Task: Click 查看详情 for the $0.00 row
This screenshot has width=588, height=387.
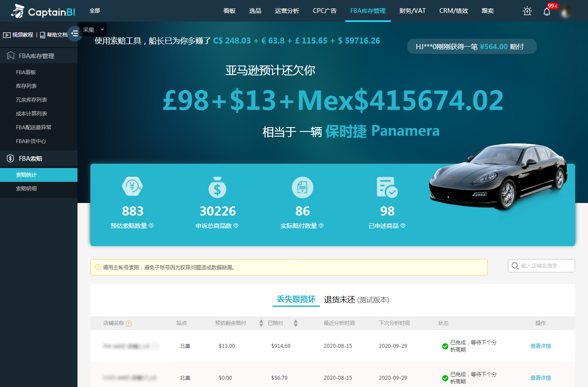Action: (x=541, y=378)
